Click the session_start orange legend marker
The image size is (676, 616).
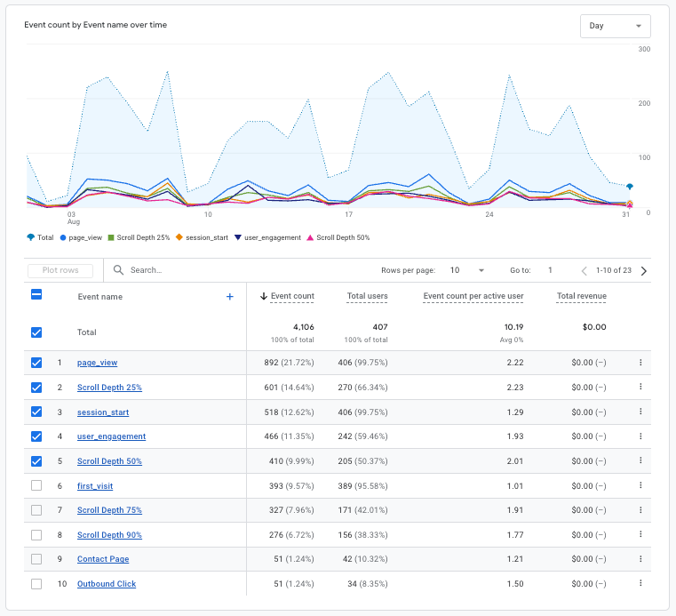(x=179, y=237)
